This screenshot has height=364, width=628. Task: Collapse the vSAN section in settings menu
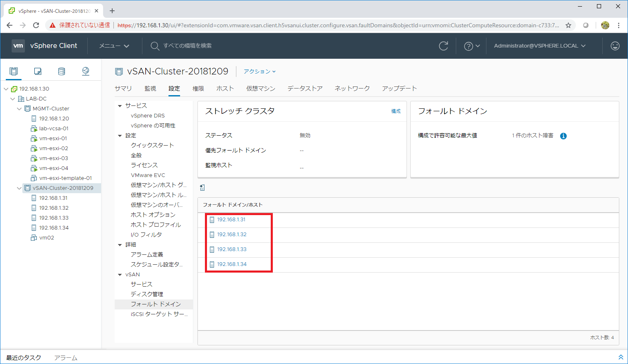point(120,275)
